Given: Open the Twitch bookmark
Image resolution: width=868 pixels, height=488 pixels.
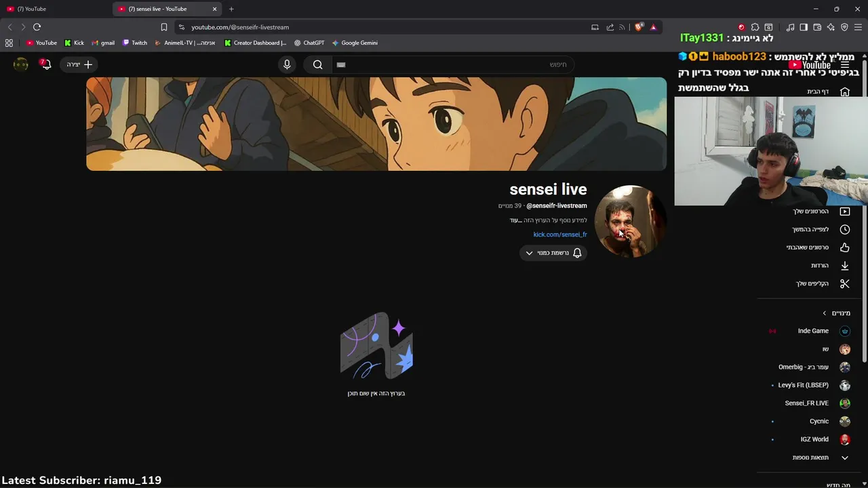Looking at the screenshot, I should pyautogui.click(x=135, y=43).
